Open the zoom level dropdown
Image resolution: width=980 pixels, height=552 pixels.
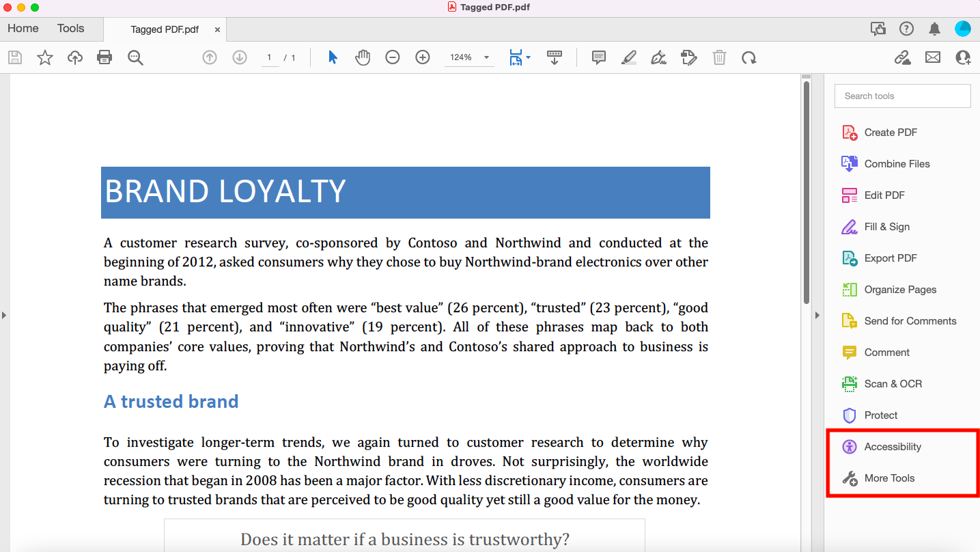click(486, 58)
